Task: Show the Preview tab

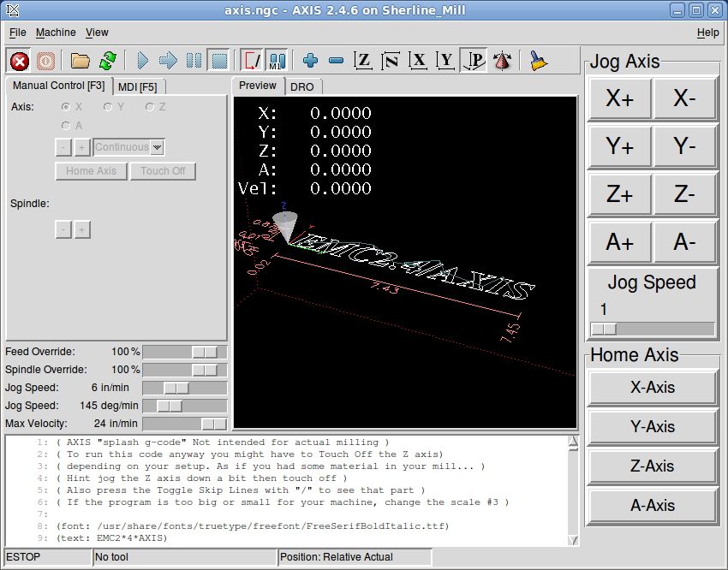Action: pyautogui.click(x=258, y=86)
